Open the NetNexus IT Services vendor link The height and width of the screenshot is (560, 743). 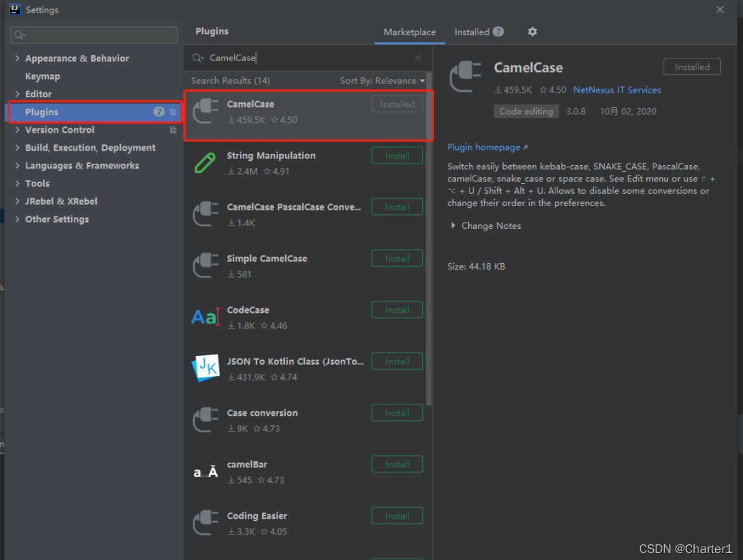[x=617, y=90]
